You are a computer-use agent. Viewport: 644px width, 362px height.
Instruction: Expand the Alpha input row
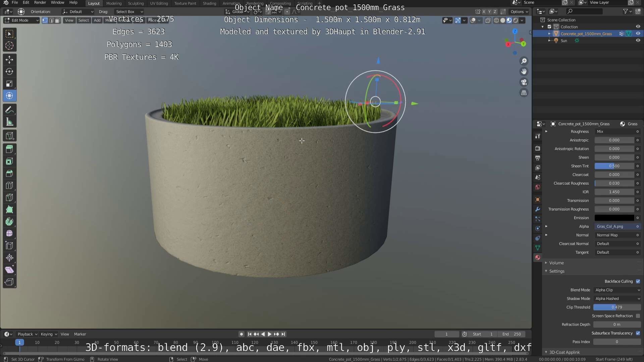coord(546,227)
